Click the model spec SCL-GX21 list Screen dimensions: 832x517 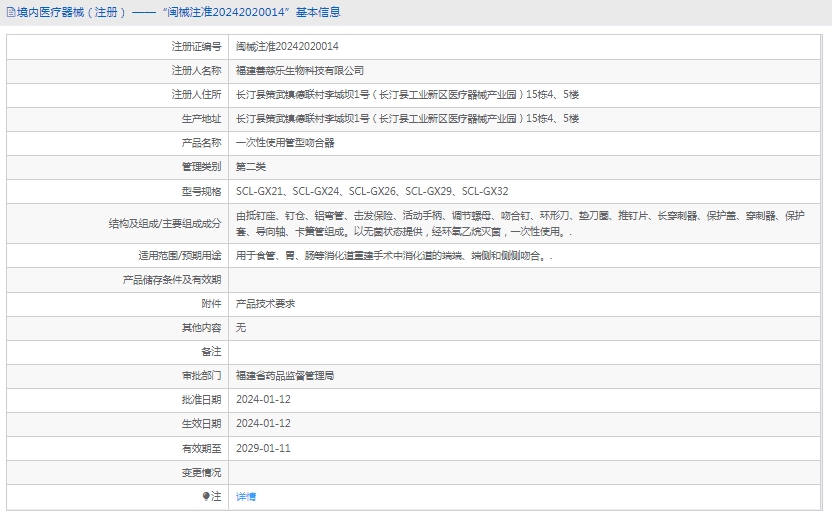[372, 191]
